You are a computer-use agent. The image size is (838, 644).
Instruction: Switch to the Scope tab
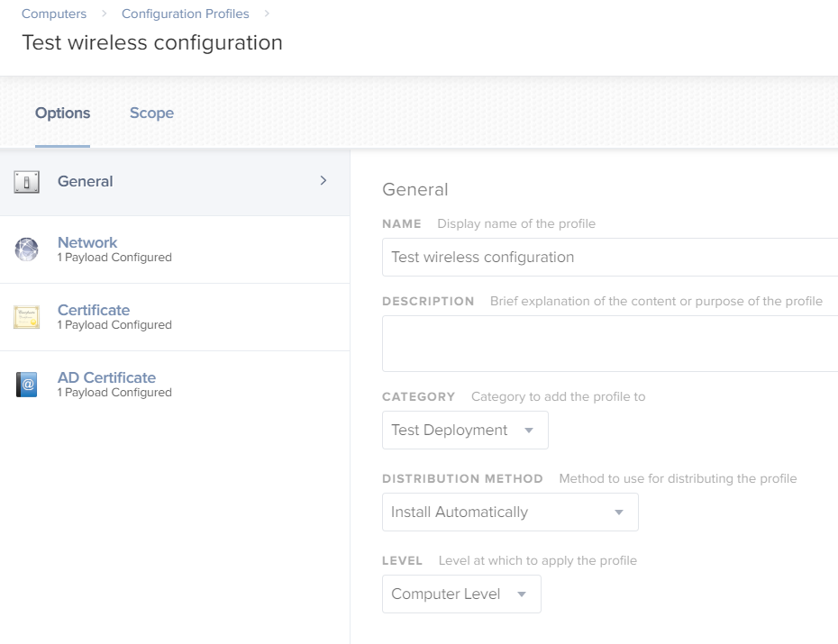(x=151, y=113)
